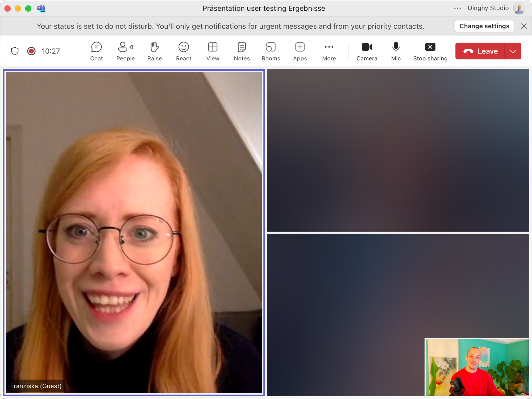
Task: Open meeting Notes
Action: [x=242, y=51]
